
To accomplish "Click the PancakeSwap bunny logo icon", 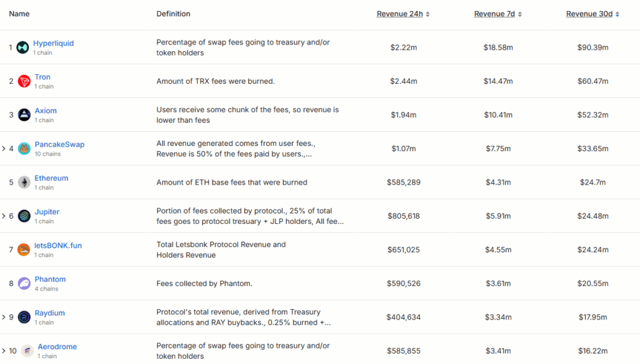I will point(24,148).
